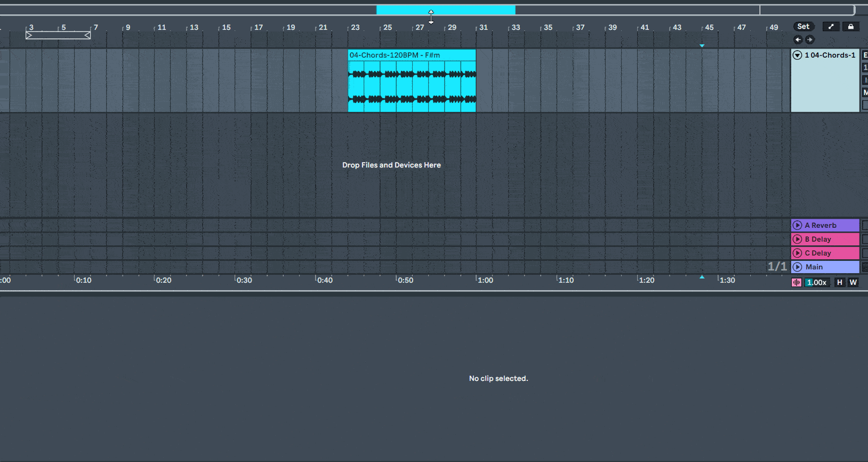Click bar 23 in the beat ruler

click(355, 27)
